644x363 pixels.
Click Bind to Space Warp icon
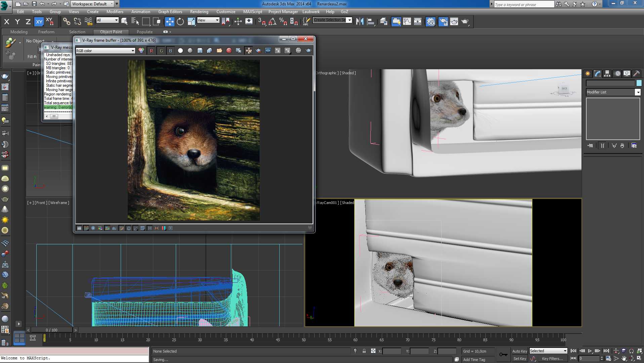[x=88, y=22]
